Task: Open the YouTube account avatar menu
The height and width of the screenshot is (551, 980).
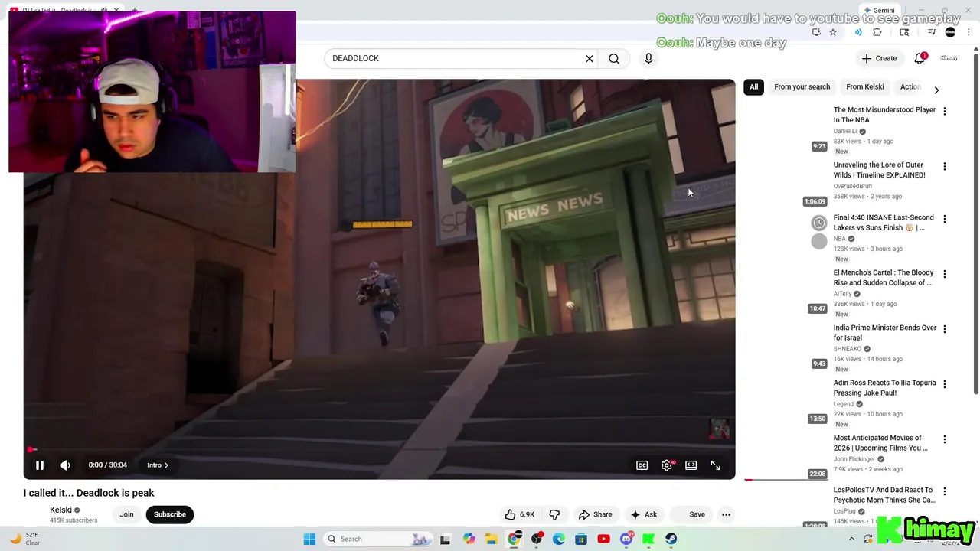Action: click(949, 58)
